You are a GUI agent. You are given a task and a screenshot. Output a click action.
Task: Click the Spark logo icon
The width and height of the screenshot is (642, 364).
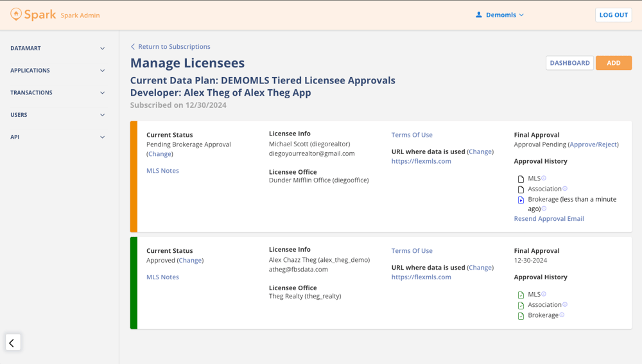[16, 15]
